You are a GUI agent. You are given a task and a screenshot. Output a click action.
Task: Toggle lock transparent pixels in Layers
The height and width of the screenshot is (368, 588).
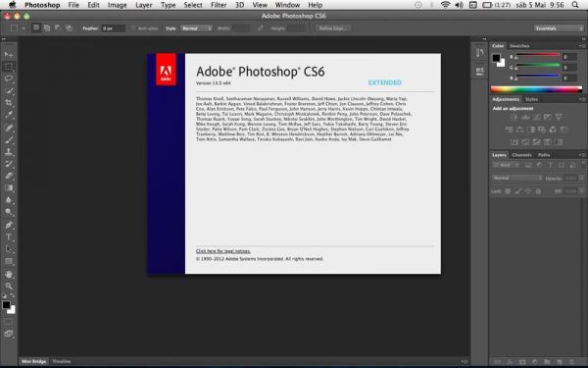(x=508, y=191)
